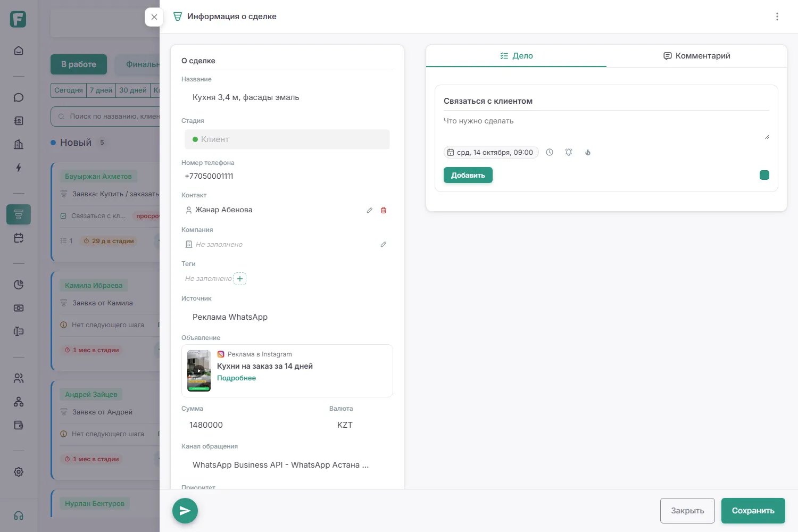Click the round green send message button
798x532 pixels.
tap(185, 511)
